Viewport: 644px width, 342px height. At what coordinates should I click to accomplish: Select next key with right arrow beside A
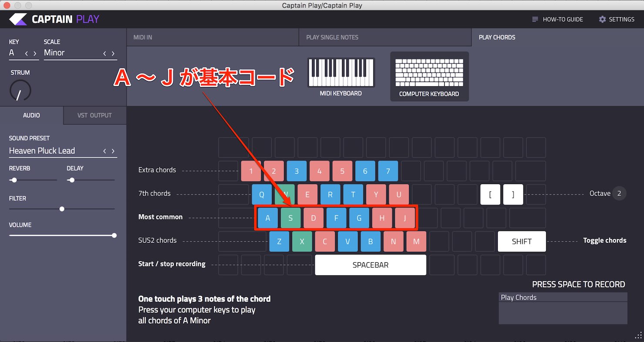click(35, 54)
